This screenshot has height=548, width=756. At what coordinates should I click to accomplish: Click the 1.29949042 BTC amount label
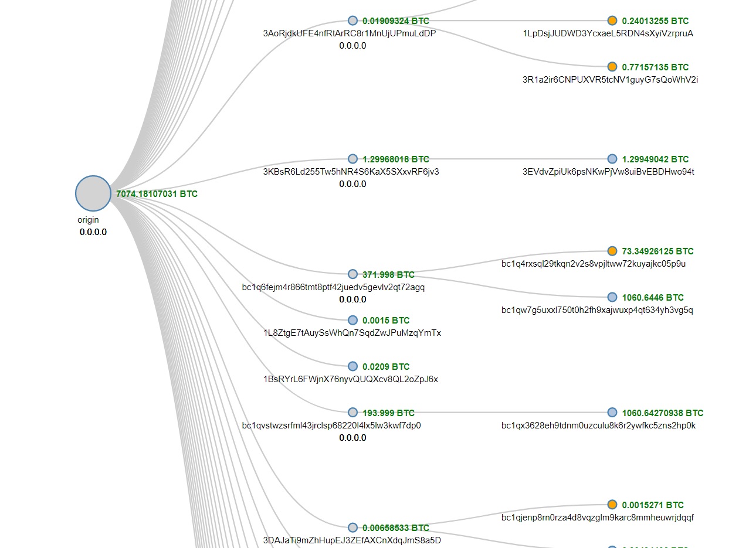pos(656,159)
